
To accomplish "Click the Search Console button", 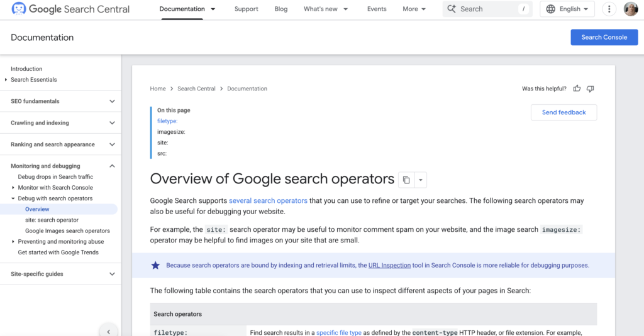I will pos(604,37).
